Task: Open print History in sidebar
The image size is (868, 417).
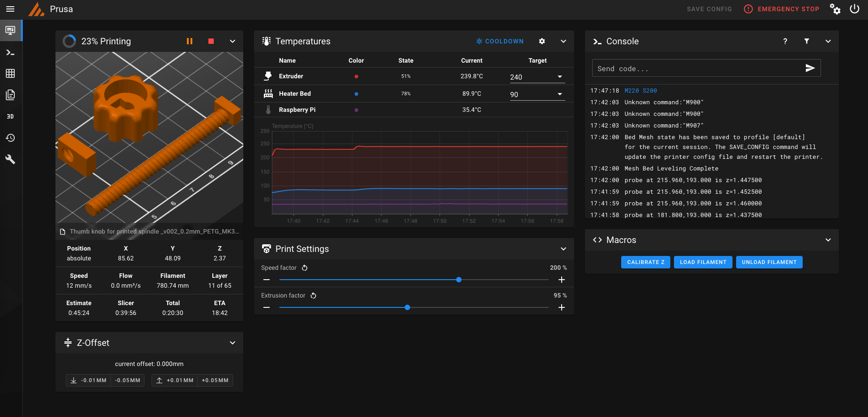Action: click(10, 138)
